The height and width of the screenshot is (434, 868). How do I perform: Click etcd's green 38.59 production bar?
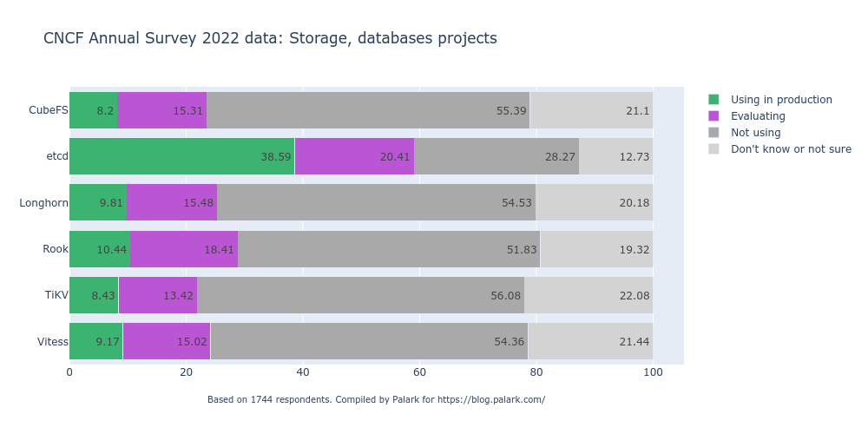click(x=181, y=156)
